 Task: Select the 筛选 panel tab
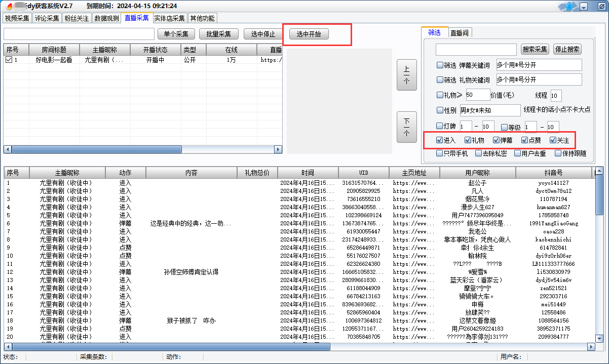click(x=434, y=32)
